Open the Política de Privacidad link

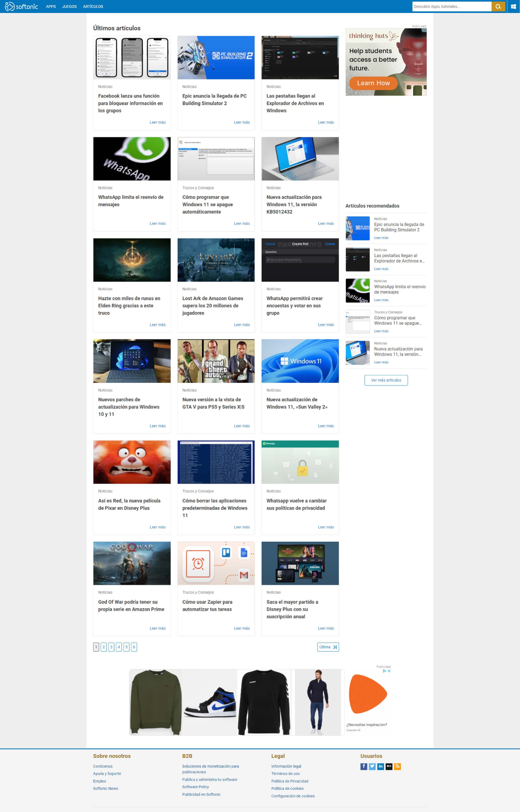tap(290, 781)
